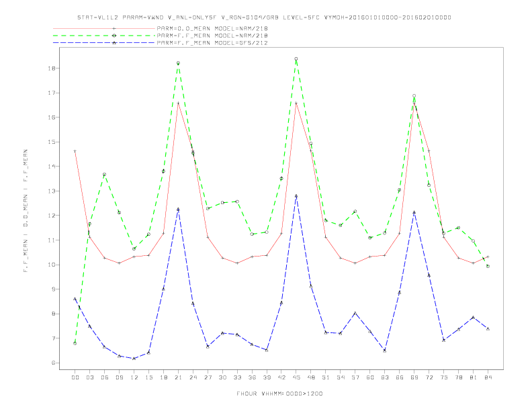Click the blue triangle marker peaking at hour 69
This screenshot has height=411, width=532.
tap(414, 212)
